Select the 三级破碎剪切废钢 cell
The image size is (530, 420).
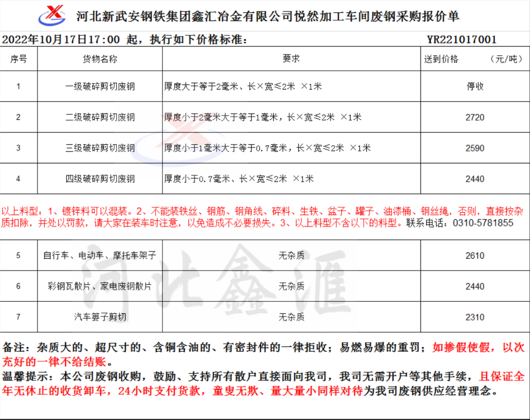100,148
